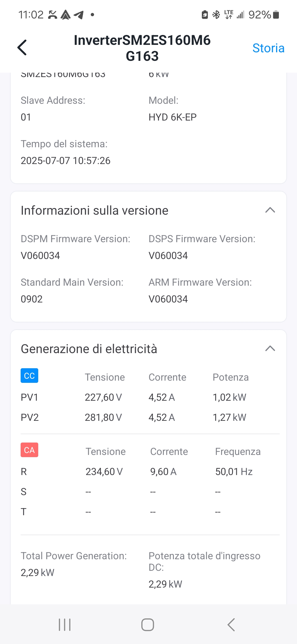Image resolution: width=297 pixels, height=644 pixels.
Task: Select Total Power Generation 2,29 kW
Action: pyautogui.click(x=37, y=573)
